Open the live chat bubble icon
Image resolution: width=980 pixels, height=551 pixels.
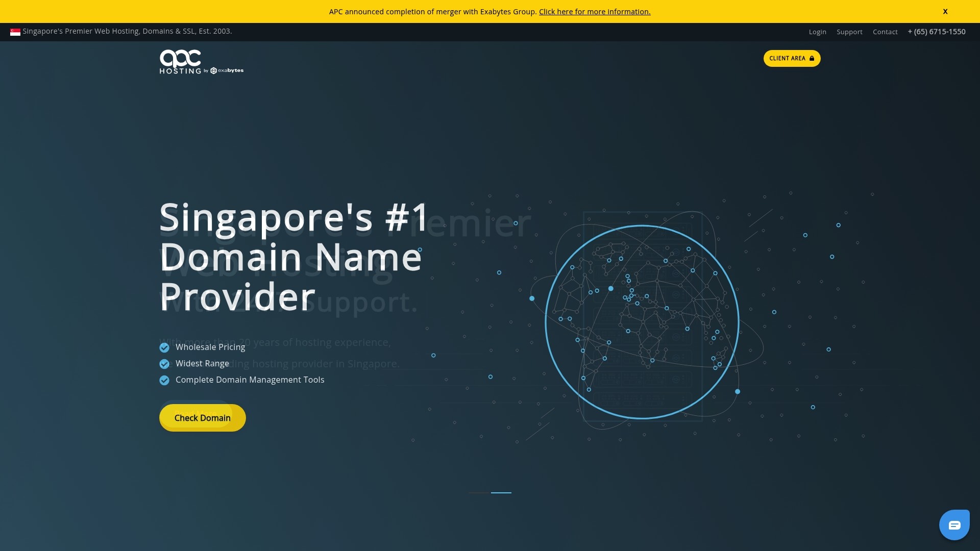click(x=954, y=524)
